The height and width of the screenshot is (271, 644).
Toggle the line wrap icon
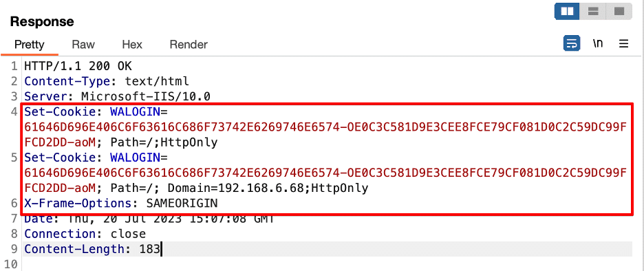point(572,43)
